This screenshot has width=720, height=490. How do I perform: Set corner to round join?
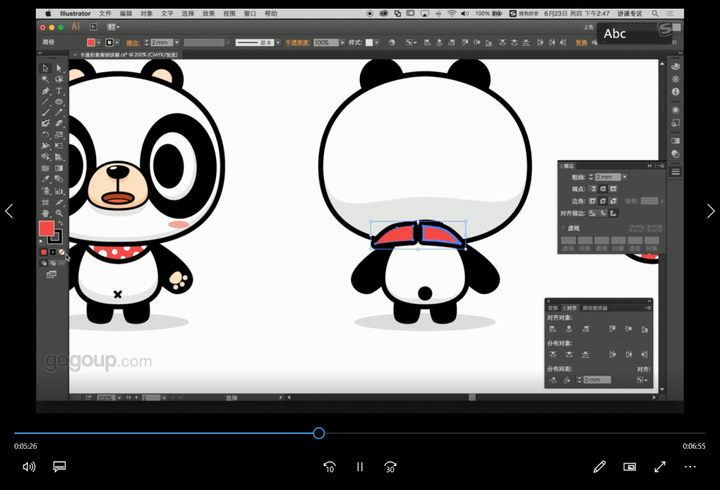tap(603, 201)
